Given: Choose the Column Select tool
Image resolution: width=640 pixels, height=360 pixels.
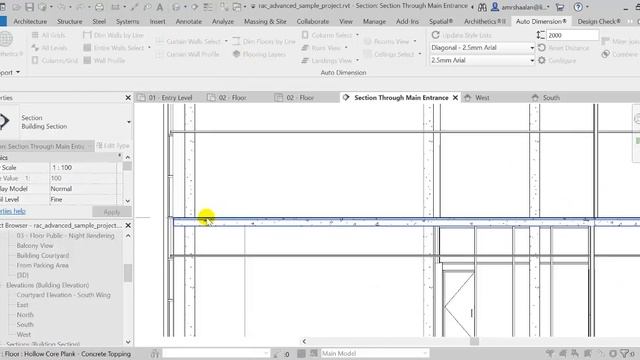Looking at the screenshot, I should coord(327,35).
